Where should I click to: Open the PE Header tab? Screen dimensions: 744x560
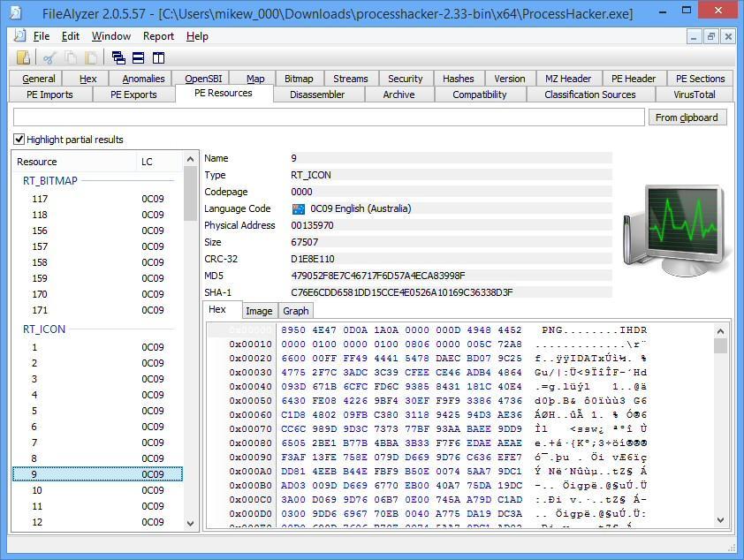coord(633,79)
